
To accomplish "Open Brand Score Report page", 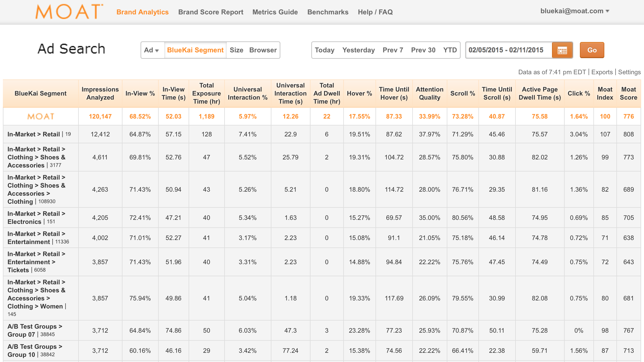I will click(210, 12).
